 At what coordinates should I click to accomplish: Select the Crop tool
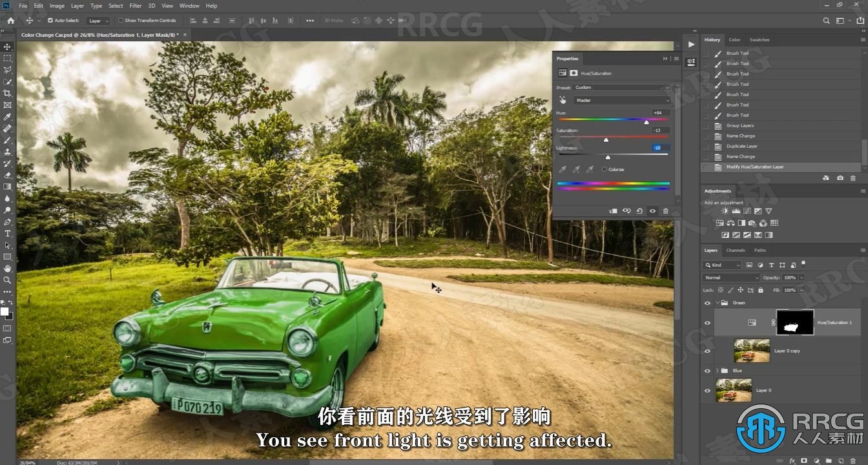click(x=7, y=93)
